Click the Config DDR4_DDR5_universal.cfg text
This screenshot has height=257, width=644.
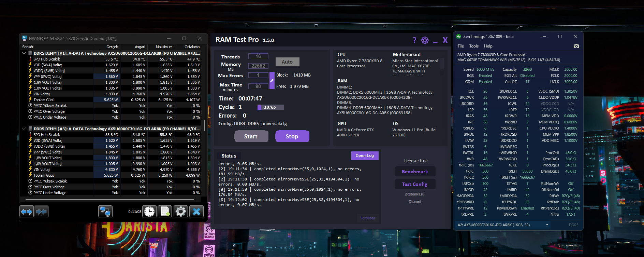(252, 124)
